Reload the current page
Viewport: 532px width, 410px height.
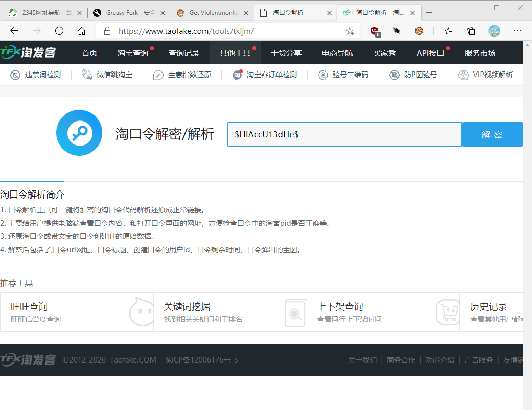[59, 31]
